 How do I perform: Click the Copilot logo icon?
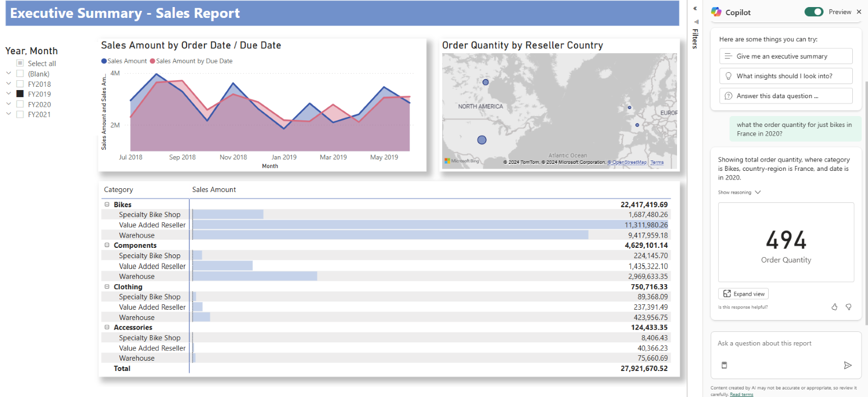716,12
